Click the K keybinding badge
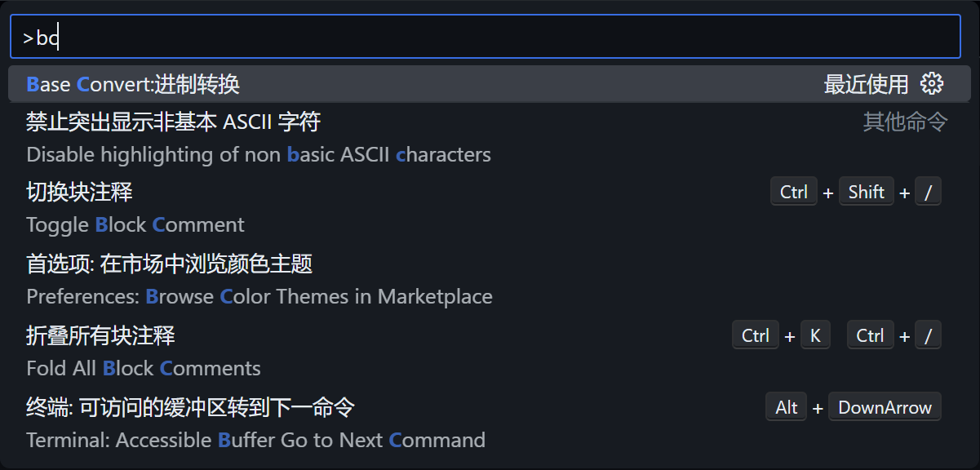The width and height of the screenshot is (980, 470). click(815, 335)
